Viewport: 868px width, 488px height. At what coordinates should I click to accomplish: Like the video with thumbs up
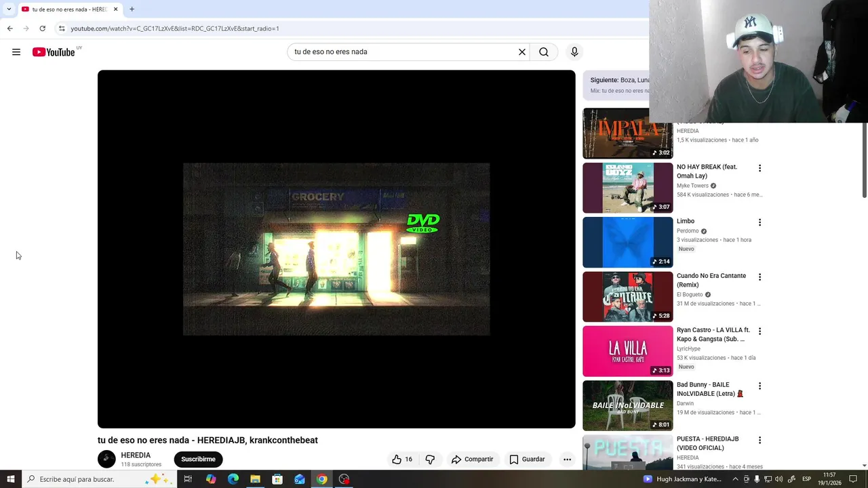[402, 459]
